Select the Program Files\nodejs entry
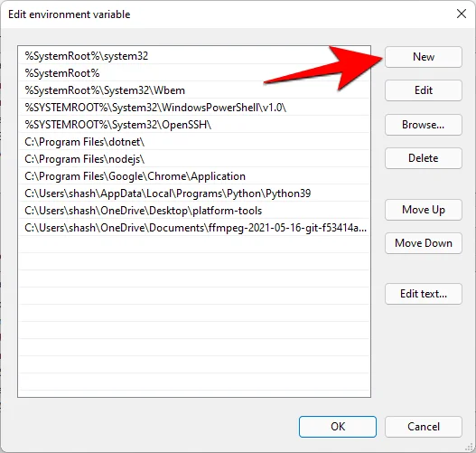This screenshot has height=453, width=476. [x=194, y=159]
